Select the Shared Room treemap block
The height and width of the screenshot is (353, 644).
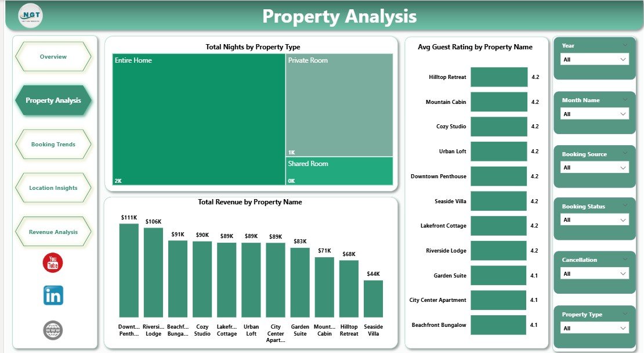[339, 172]
